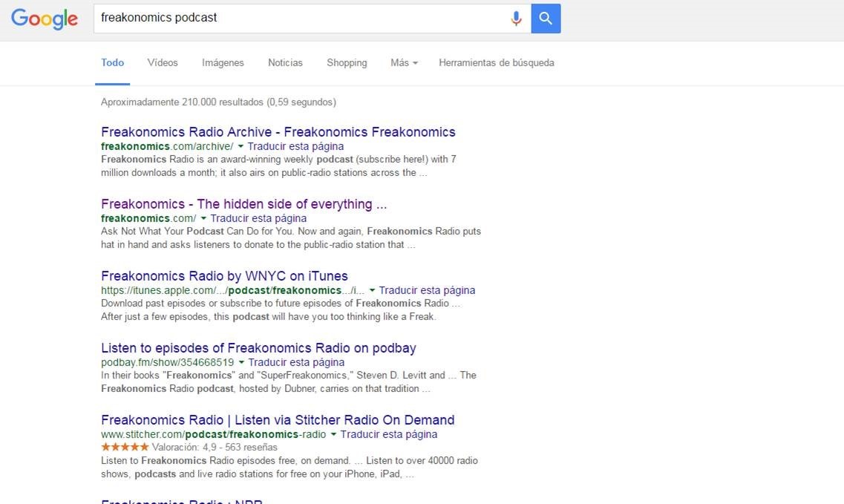Click the star rating for Stitcher result

click(125, 447)
